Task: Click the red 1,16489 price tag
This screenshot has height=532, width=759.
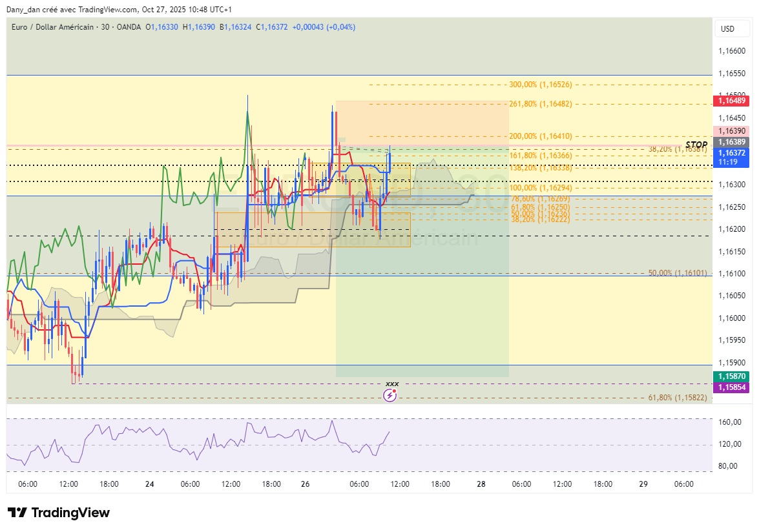Action: 731,101
